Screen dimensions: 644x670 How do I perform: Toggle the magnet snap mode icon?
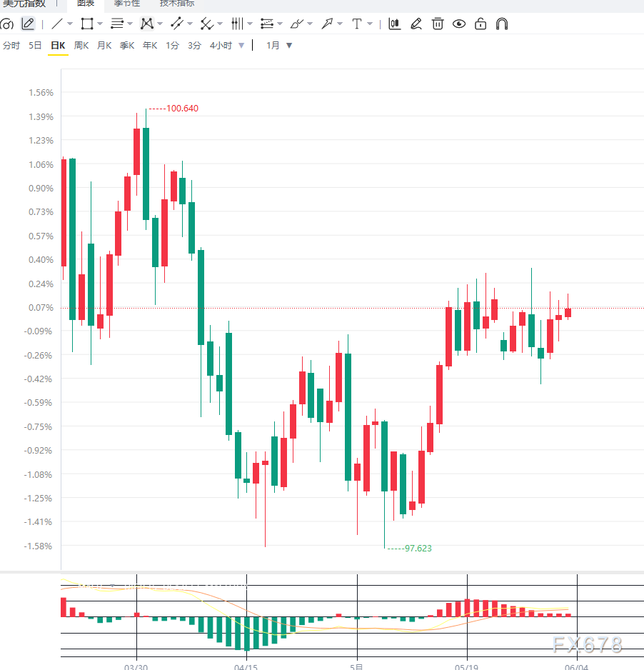point(502,24)
